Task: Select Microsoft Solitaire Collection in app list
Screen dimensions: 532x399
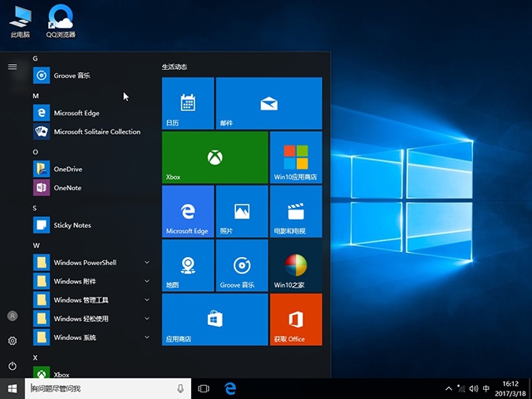Action: point(96,131)
